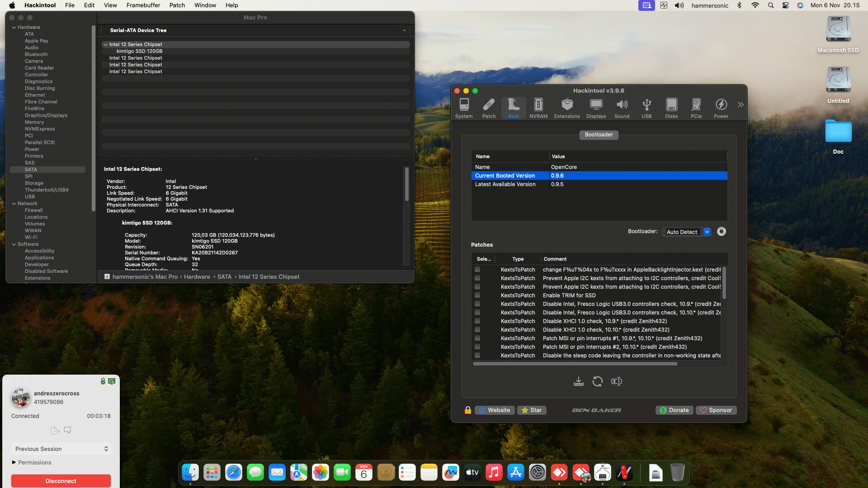Check the Fresco Logic USB3.0 10.10 patch checkbox
Screen dimensions: 868x488
(x=477, y=313)
